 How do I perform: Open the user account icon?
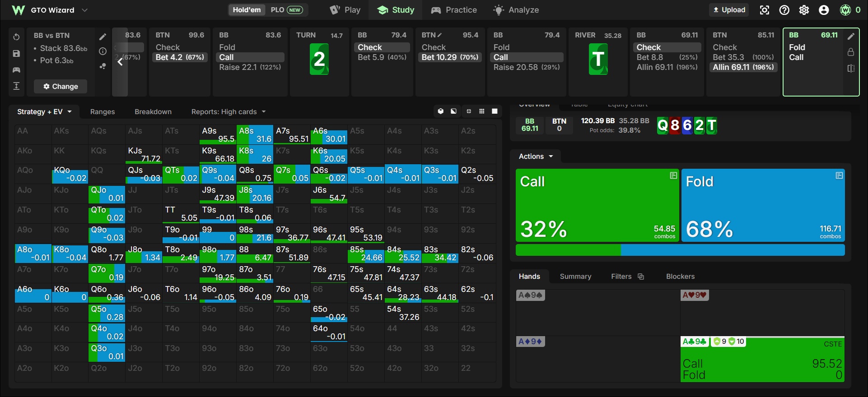pos(824,10)
